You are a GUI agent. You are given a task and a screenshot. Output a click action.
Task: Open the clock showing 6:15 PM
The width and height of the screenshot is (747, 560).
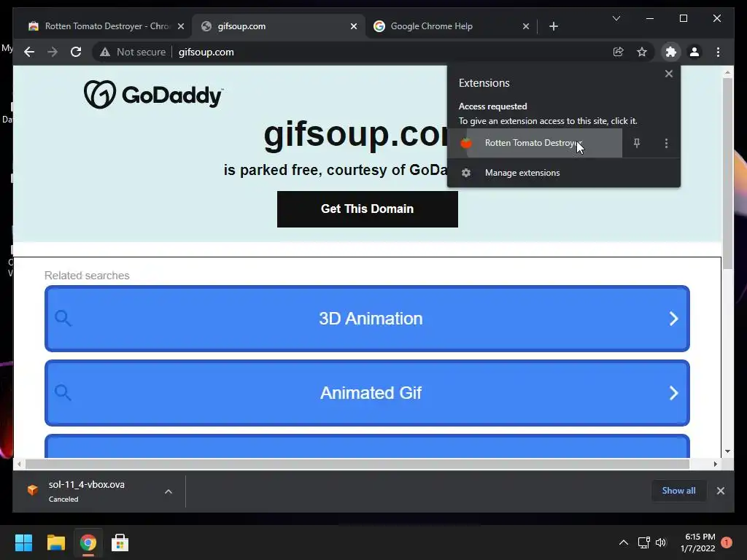point(697,542)
